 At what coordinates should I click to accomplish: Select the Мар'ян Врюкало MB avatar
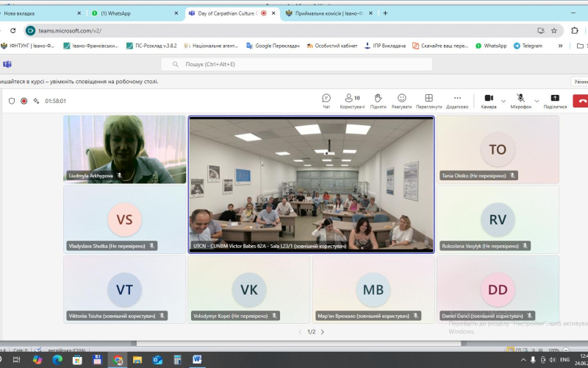click(x=373, y=289)
